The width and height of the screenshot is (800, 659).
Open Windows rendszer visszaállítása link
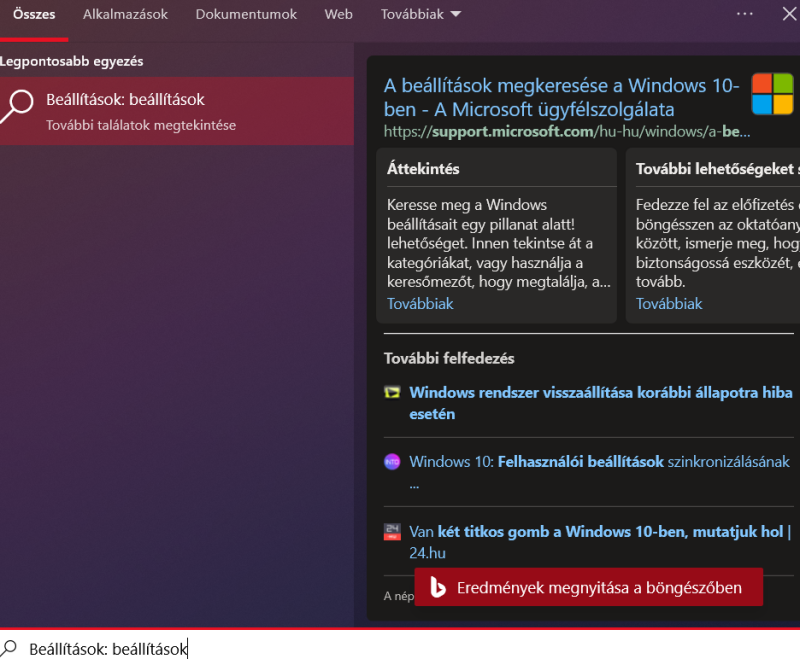[x=601, y=403]
